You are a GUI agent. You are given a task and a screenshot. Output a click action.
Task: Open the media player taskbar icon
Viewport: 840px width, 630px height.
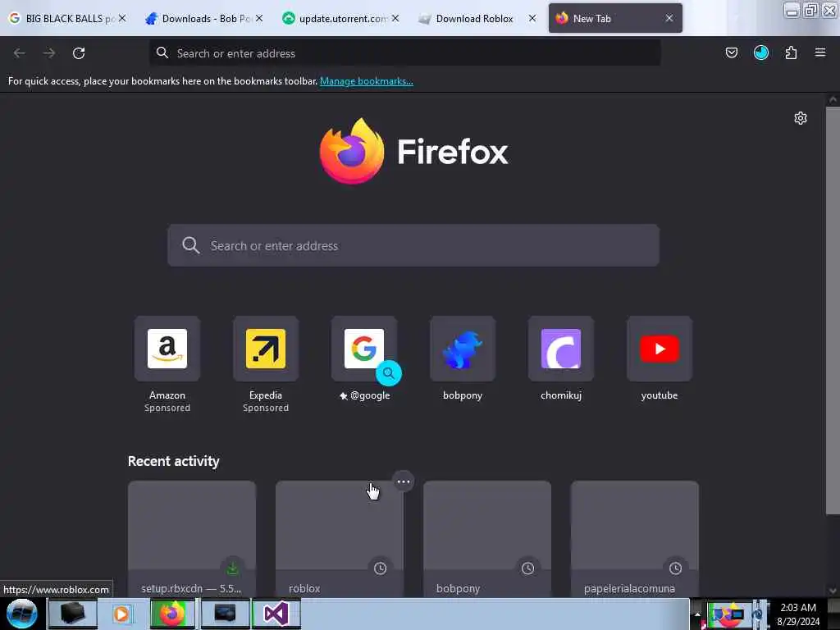click(122, 614)
